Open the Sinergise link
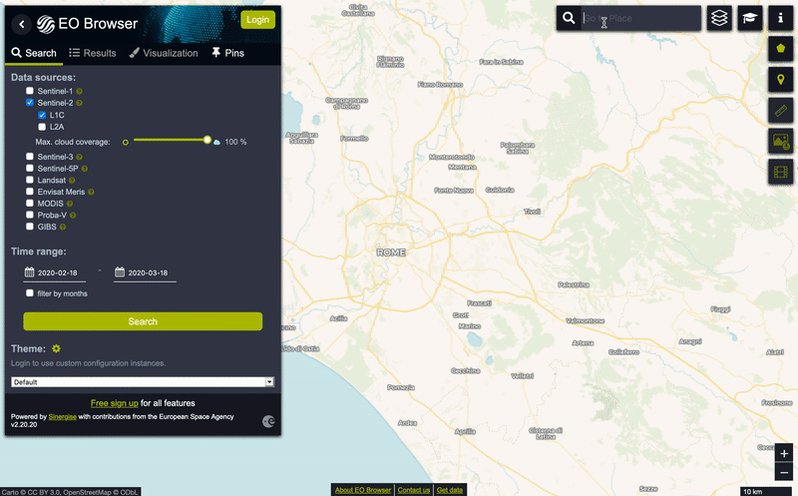 click(62, 417)
